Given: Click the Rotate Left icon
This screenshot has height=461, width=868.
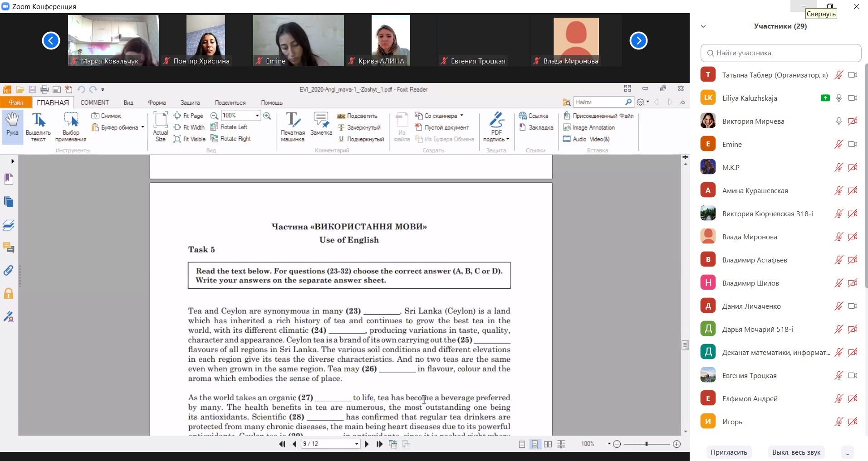Looking at the screenshot, I should point(215,127).
